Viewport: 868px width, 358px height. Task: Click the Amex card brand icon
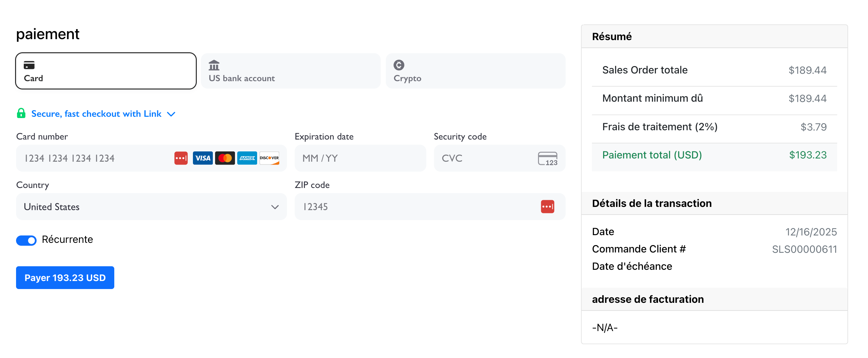tap(247, 158)
